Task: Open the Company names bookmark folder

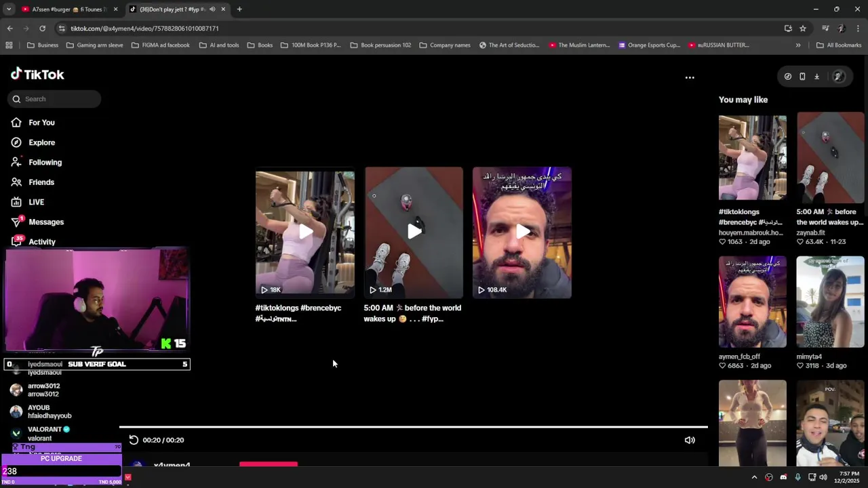Action: click(444, 45)
